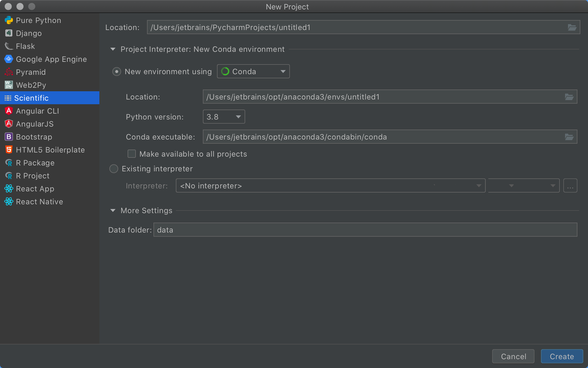Choose the R Project icon
588x368 pixels.
click(9, 175)
